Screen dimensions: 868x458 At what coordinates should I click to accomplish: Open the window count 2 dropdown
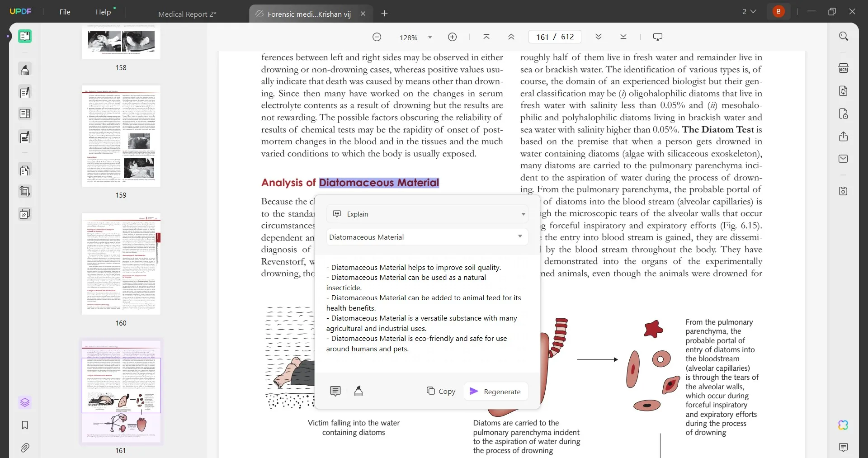[749, 11]
